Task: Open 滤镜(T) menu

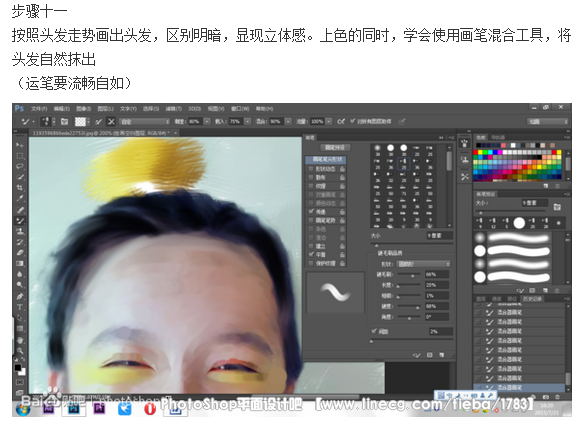Action: [x=174, y=109]
